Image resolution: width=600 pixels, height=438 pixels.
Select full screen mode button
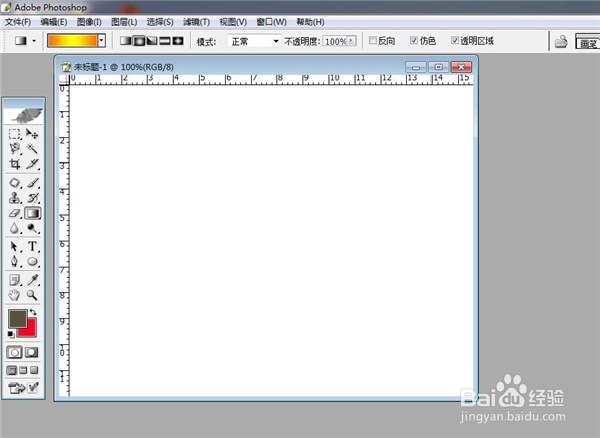(x=34, y=370)
